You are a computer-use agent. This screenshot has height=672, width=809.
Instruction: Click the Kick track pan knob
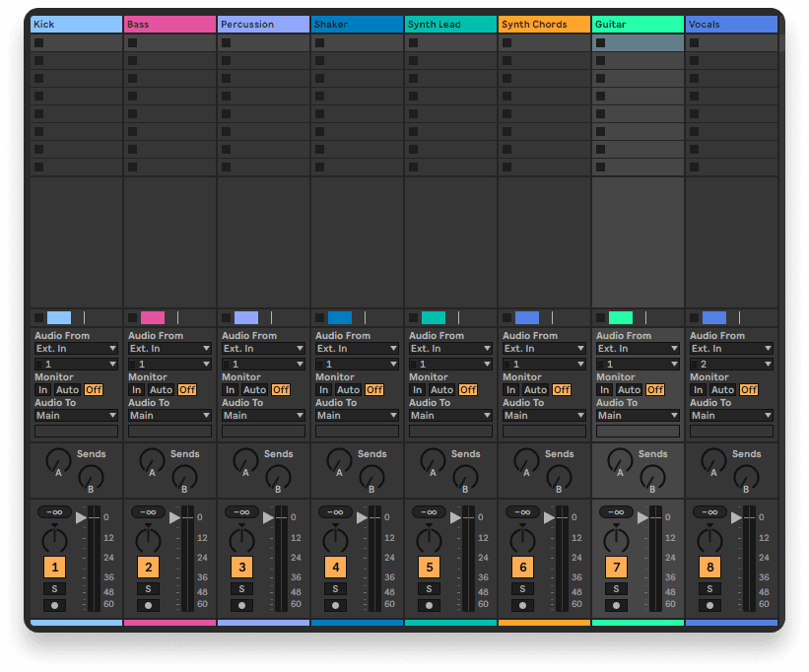tap(55, 539)
